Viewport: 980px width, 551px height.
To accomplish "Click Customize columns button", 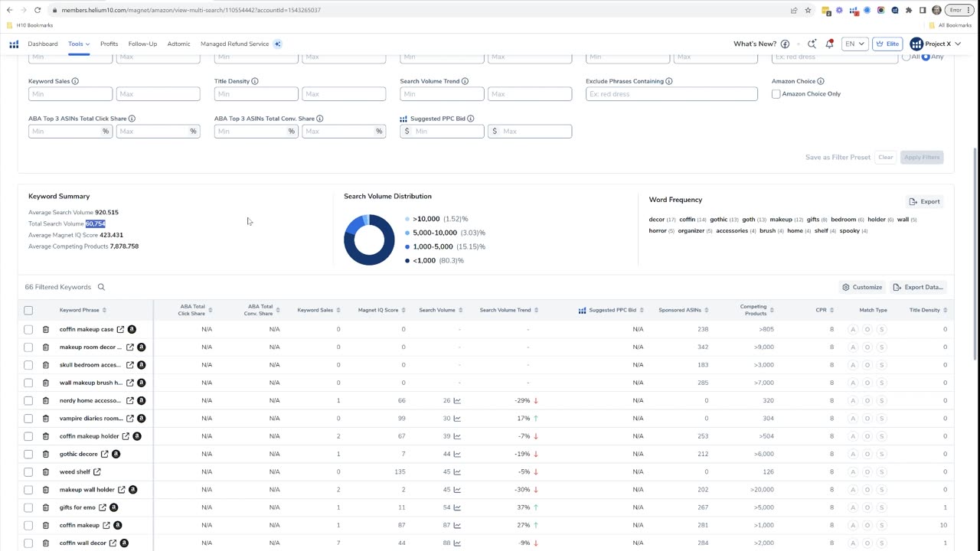I will coord(862,287).
